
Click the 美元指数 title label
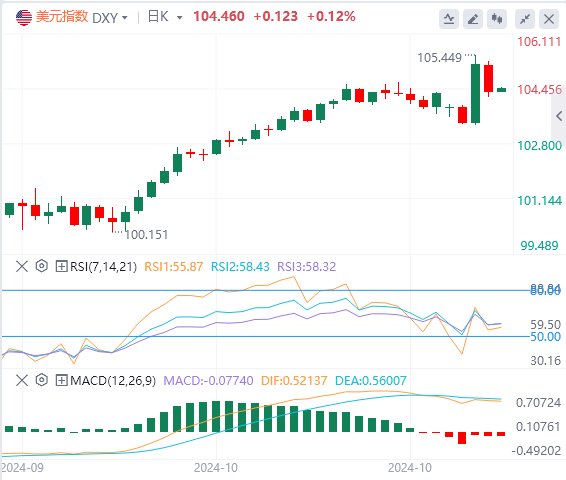[x=62, y=17]
